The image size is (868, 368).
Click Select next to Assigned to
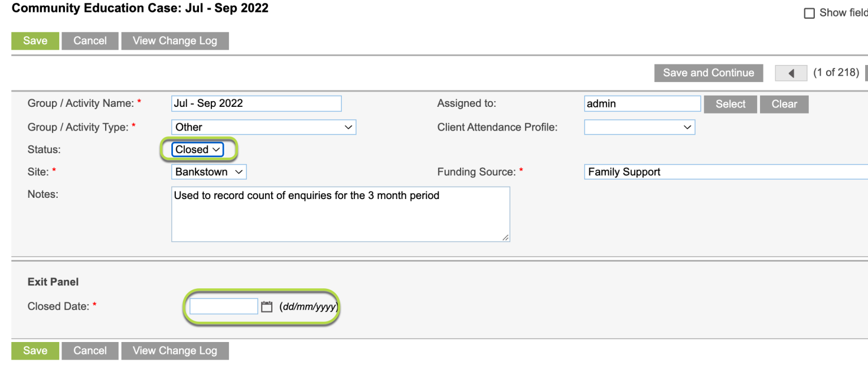point(730,103)
